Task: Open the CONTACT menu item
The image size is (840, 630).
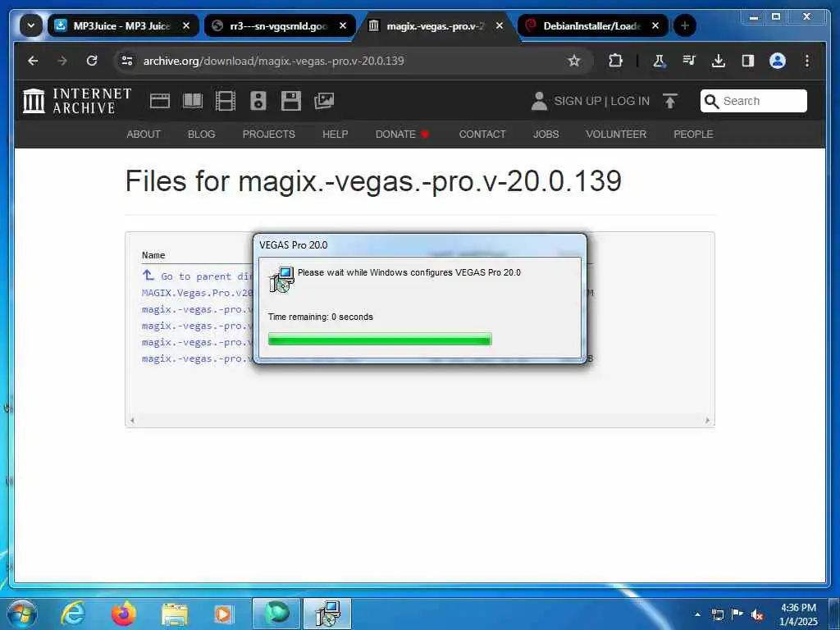Action: pos(482,135)
